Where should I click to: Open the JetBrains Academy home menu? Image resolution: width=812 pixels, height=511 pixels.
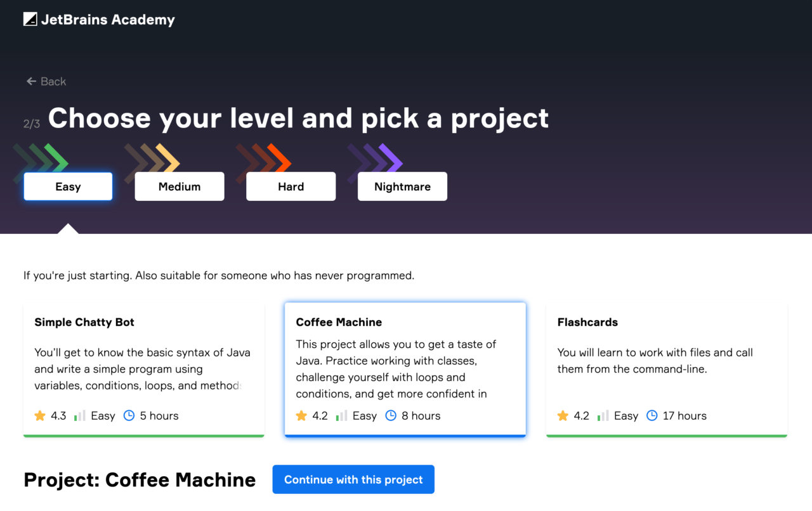click(98, 19)
